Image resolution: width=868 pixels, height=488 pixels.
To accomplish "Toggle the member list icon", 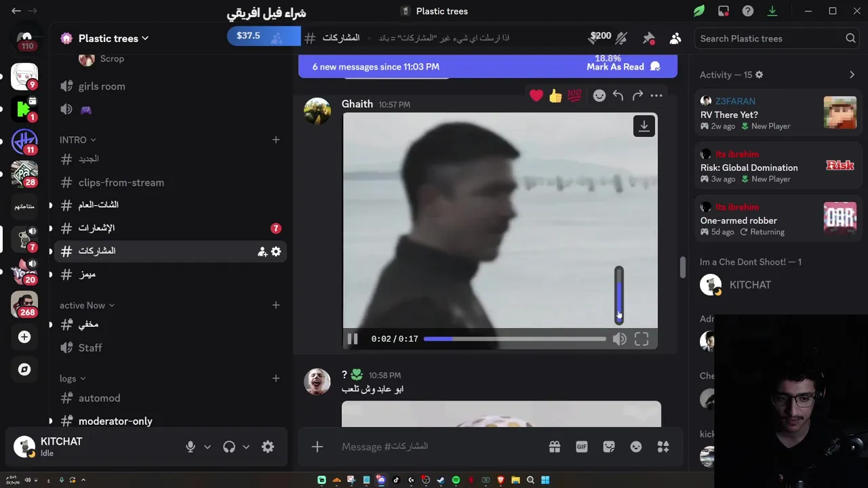I will (x=675, y=39).
